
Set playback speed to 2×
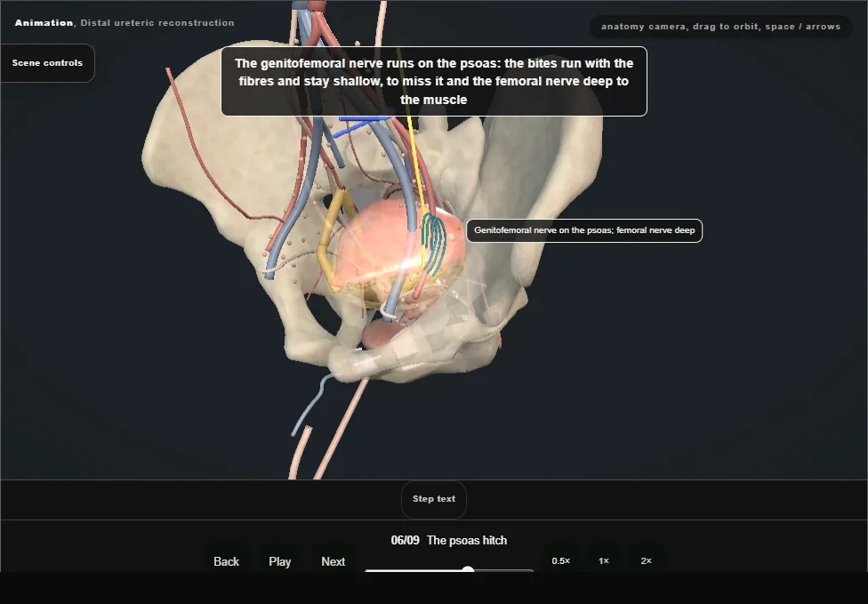[646, 560]
